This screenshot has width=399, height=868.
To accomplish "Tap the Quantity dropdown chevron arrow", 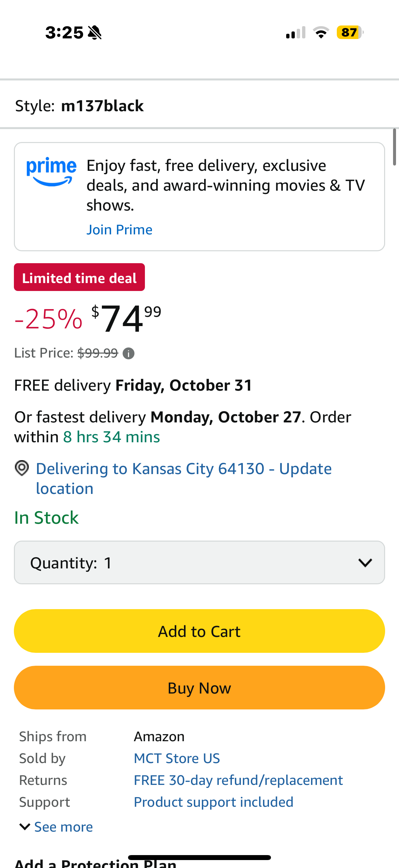I will [365, 562].
